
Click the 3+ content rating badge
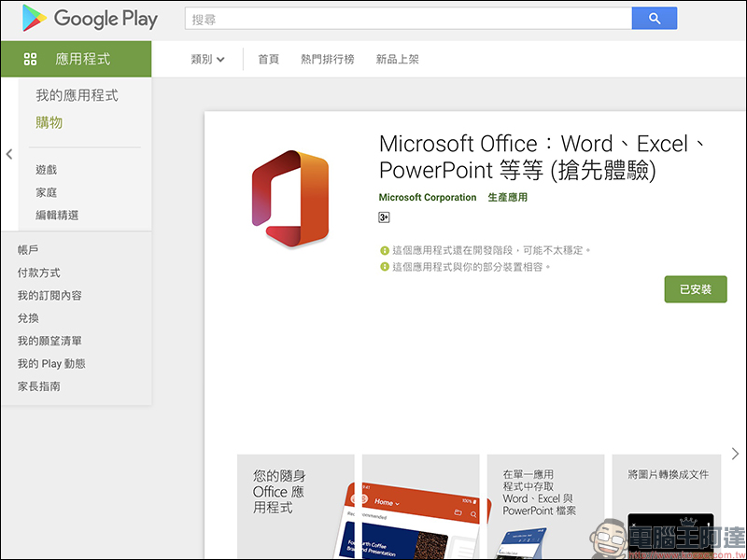[384, 217]
